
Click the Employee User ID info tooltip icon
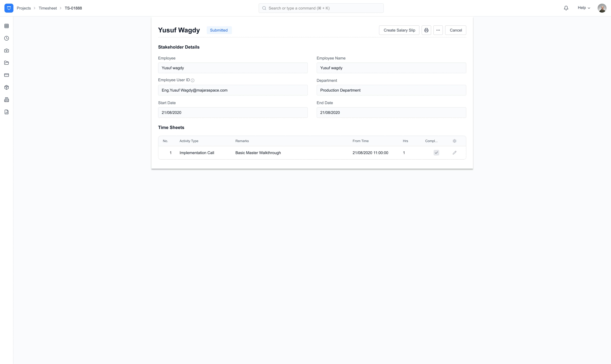(x=193, y=80)
